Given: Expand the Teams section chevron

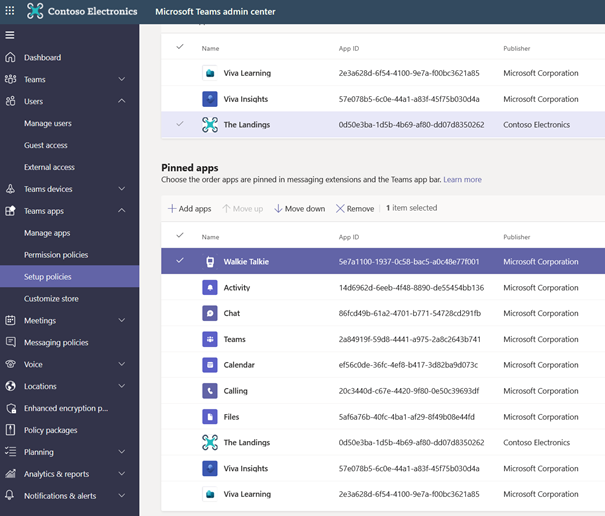Looking at the screenshot, I should point(122,79).
